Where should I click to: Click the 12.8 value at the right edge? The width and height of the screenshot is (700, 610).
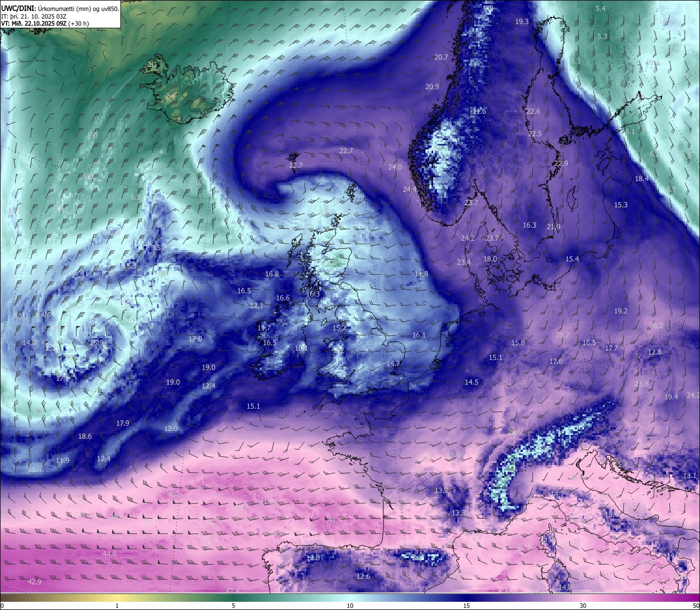pos(655,352)
